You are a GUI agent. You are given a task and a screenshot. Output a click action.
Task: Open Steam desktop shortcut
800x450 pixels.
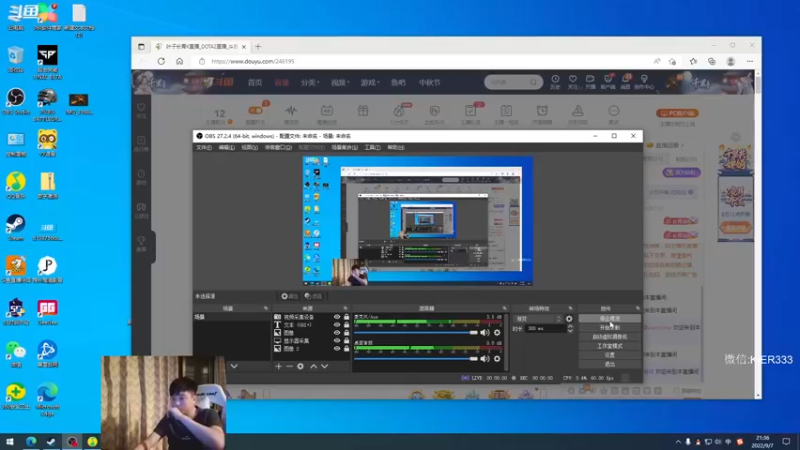click(x=16, y=227)
